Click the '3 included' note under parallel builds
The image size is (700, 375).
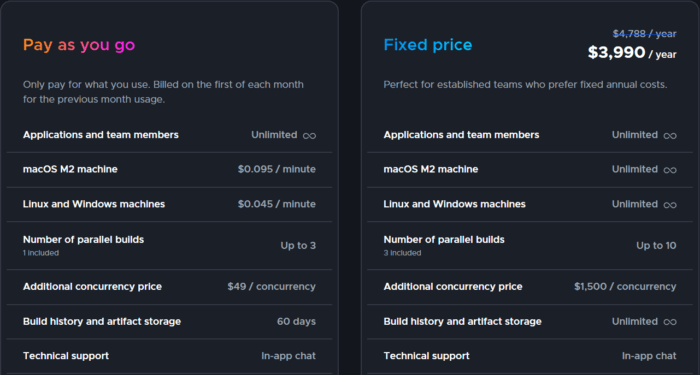point(402,253)
